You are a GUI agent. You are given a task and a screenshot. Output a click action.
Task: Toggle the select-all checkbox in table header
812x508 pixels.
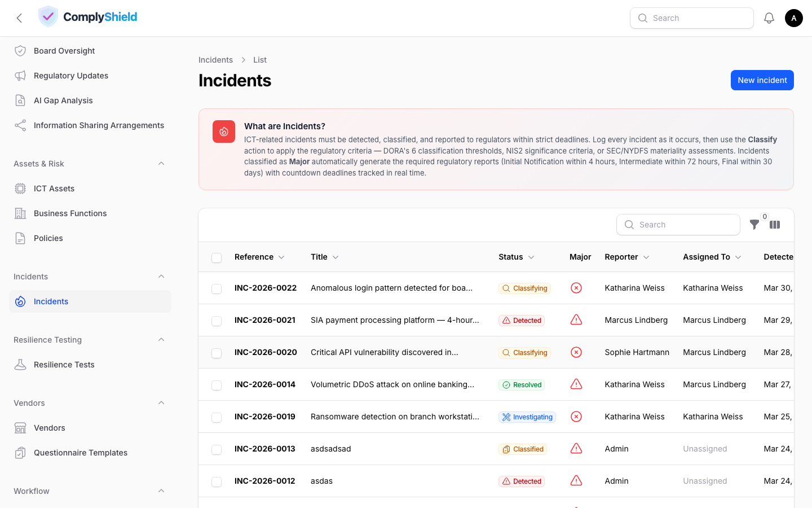(x=217, y=258)
